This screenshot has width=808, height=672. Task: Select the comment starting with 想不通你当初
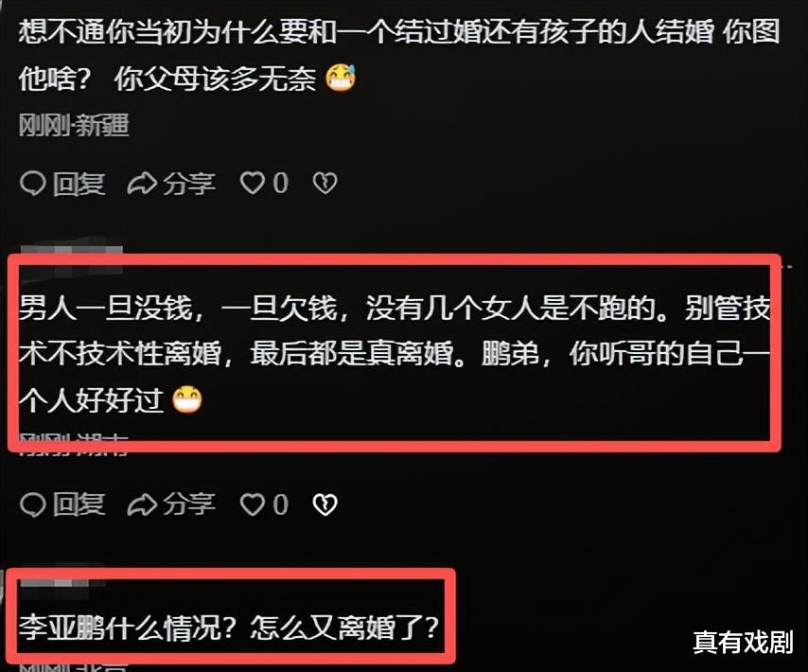point(399,56)
